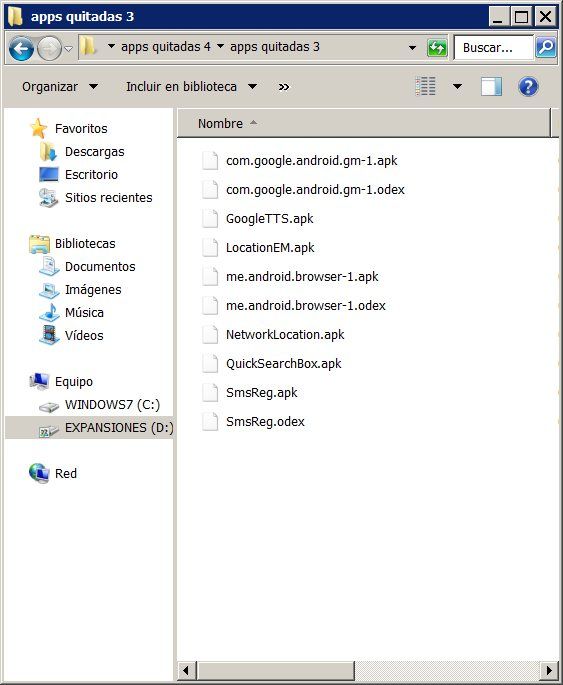Open Incluir en biblioteca menu
The height and width of the screenshot is (685, 563).
pyautogui.click(x=191, y=87)
